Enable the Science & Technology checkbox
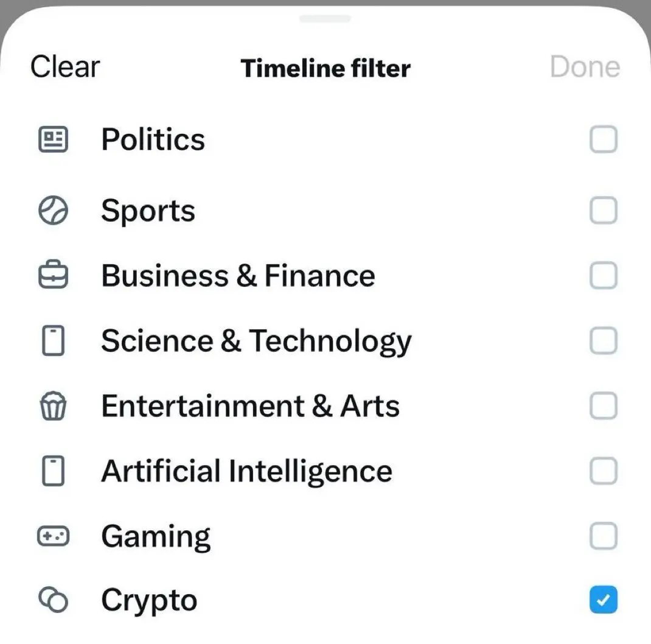The height and width of the screenshot is (644, 651). [604, 341]
